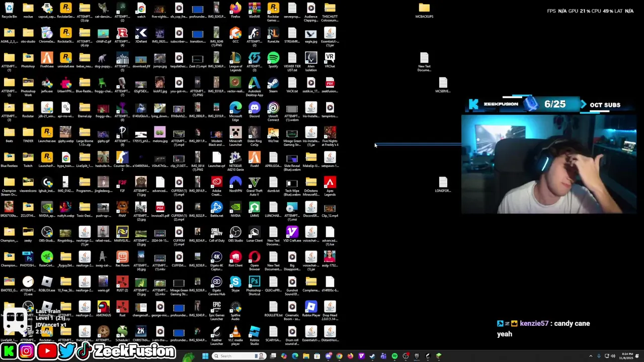Viewport: 644px width, 362px height.
Task: Open the MCBACKUPS folder
Action: (x=424, y=11)
